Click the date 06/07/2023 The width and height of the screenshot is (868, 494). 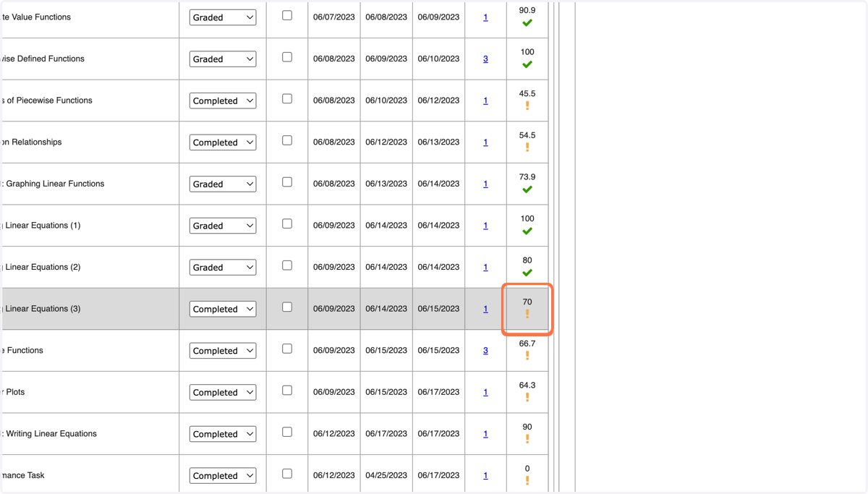334,17
